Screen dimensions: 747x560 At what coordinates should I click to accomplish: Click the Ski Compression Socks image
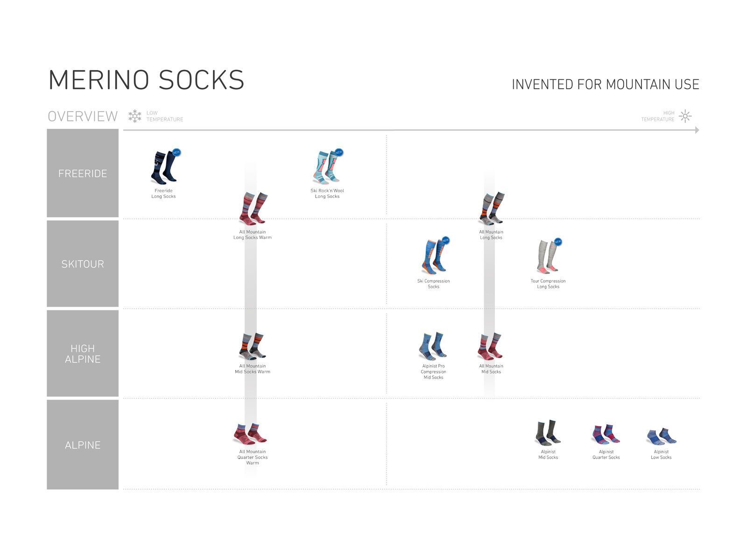[433, 257]
